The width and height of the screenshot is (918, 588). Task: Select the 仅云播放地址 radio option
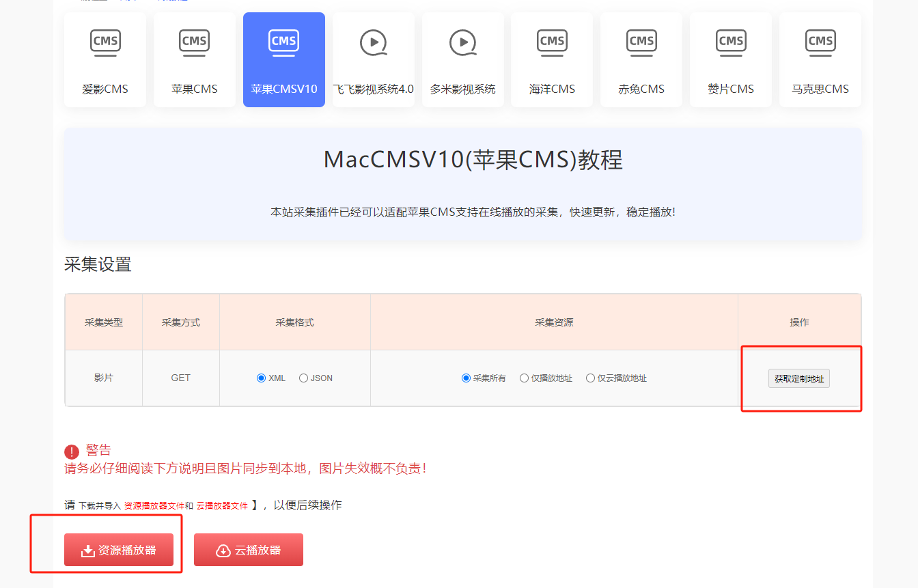pyautogui.click(x=590, y=378)
